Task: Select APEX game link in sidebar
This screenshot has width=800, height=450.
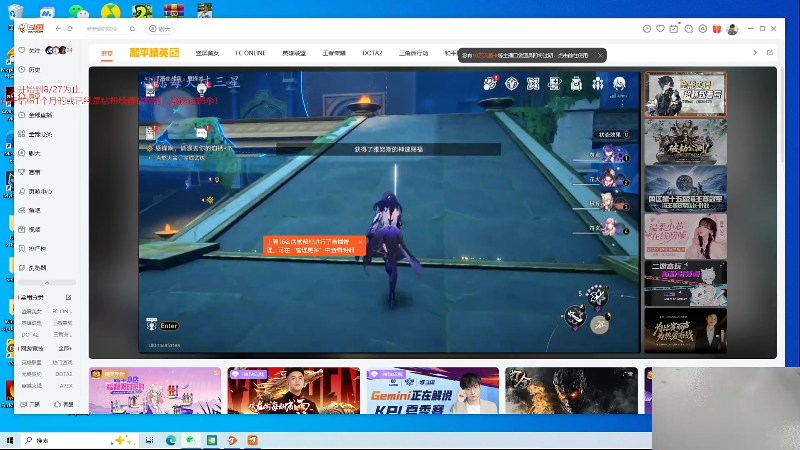Action: pyautogui.click(x=66, y=386)
